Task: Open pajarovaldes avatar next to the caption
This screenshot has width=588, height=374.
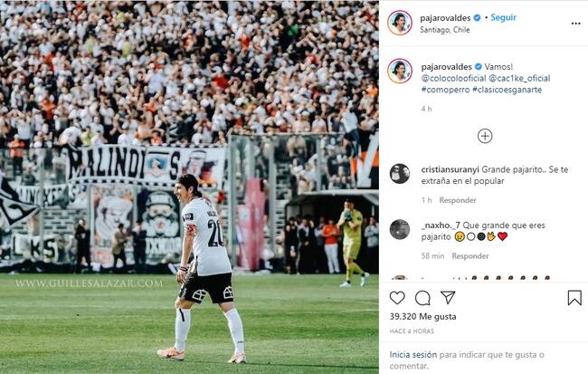Action: pos(400,71)
